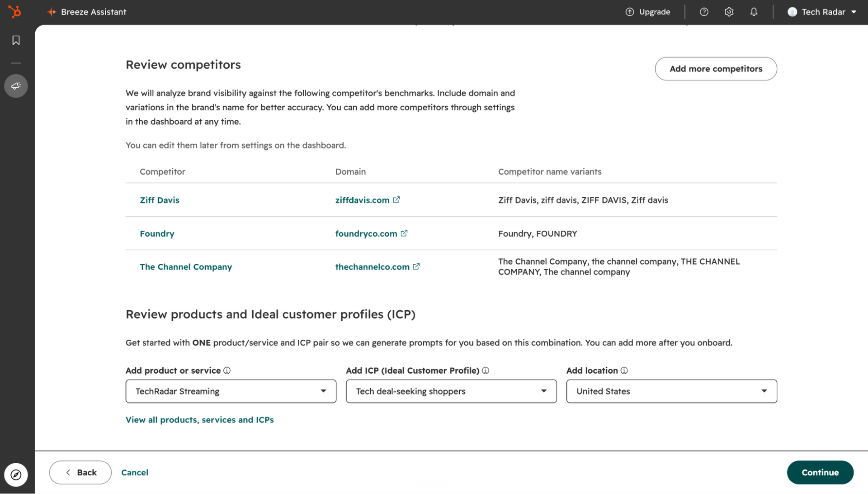Open ziffdavis.com domain link
868x494 pixels.
pos(362,200)
